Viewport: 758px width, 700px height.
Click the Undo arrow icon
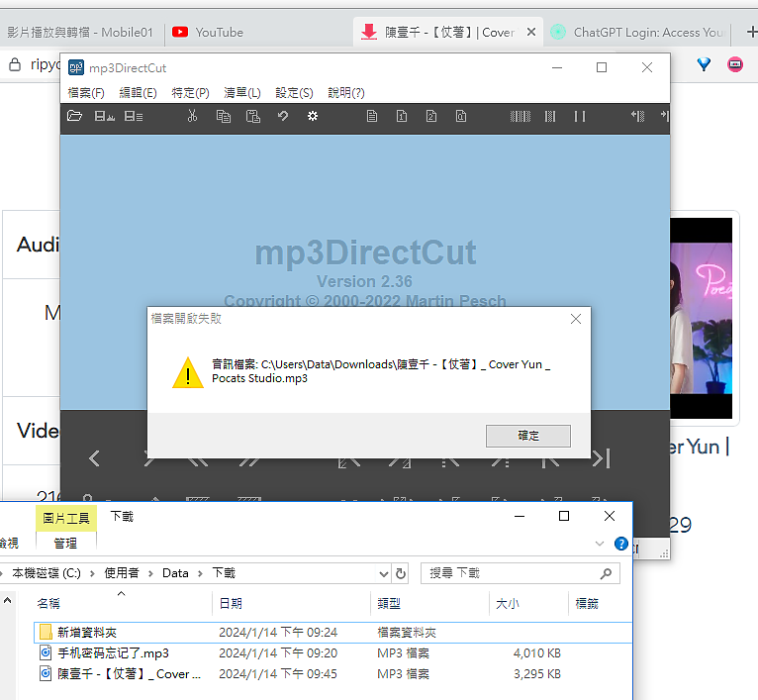coord(283,116)
